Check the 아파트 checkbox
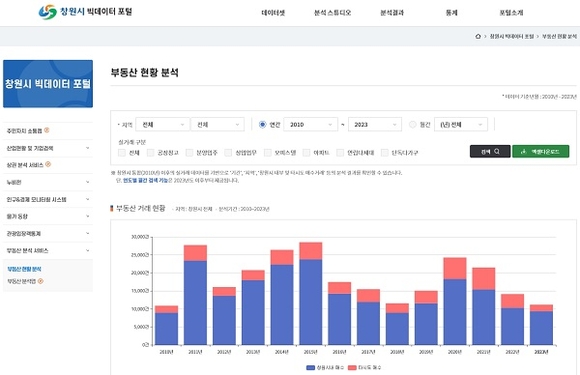The width and height of the screenshot is (580, 375). click(306, 152)
